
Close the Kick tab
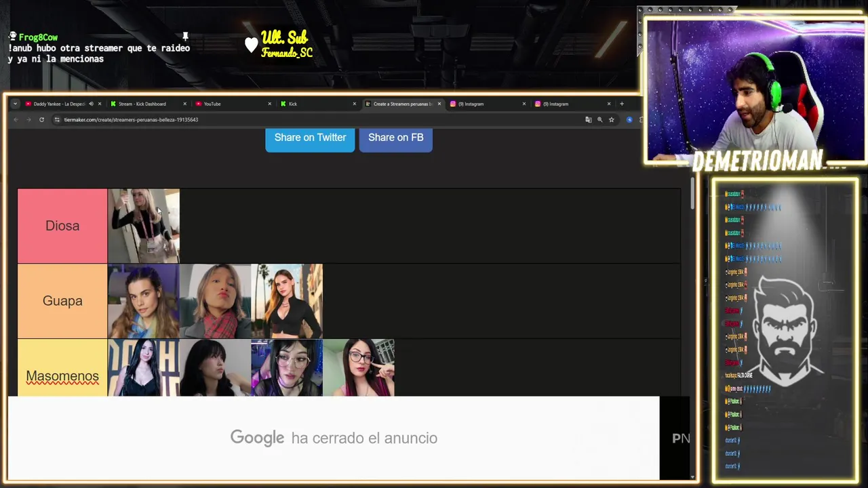coord(354,104)
